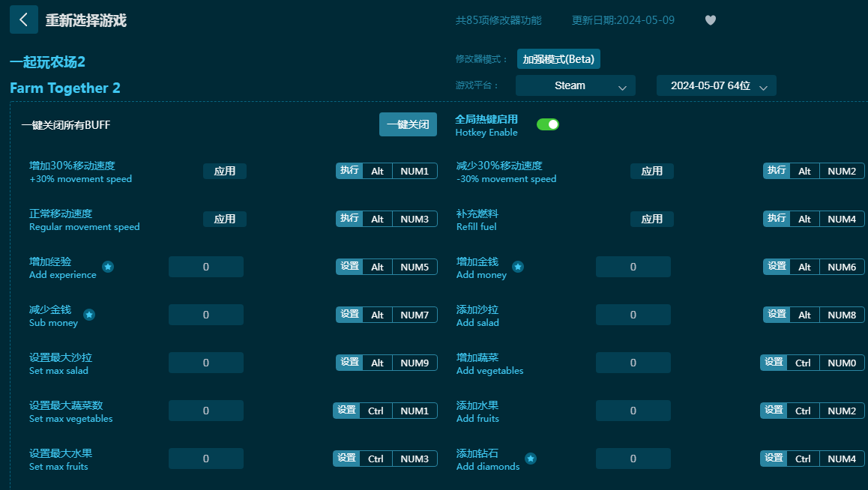The image size is (868, 490).
Task: Apply Refill fuel
Action: click(652, 219)
